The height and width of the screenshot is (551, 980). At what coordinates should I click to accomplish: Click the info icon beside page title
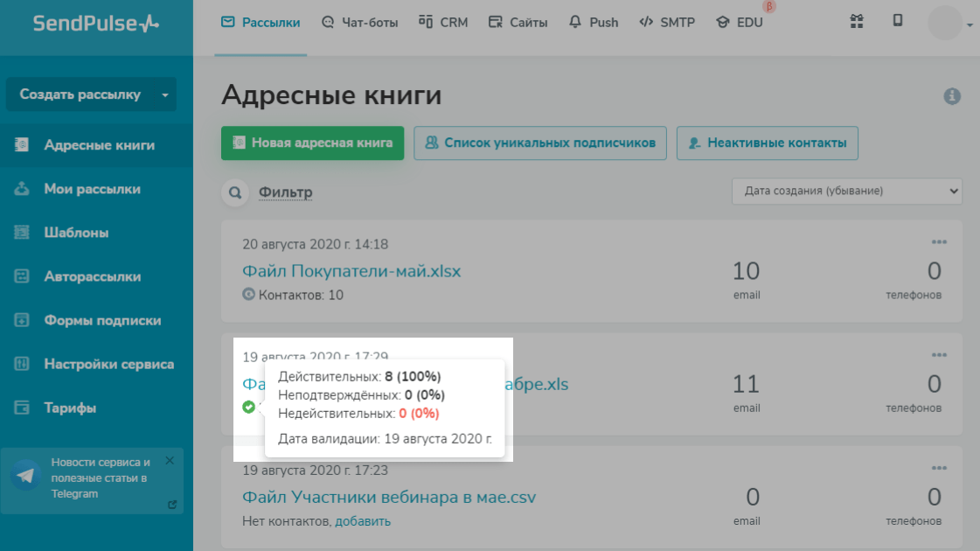click(952, 96)
